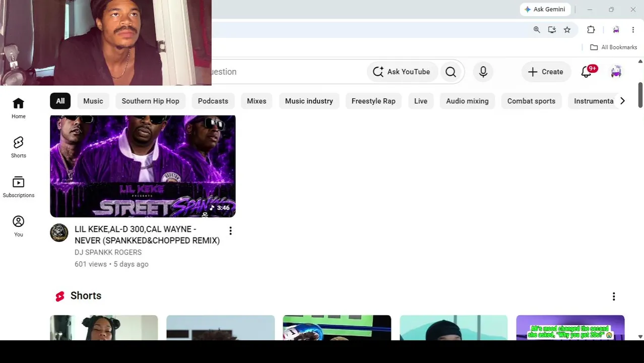Open Home in YouTube sidebar
The height and width of the screenshot is (363, 644).
coord(18,108)
